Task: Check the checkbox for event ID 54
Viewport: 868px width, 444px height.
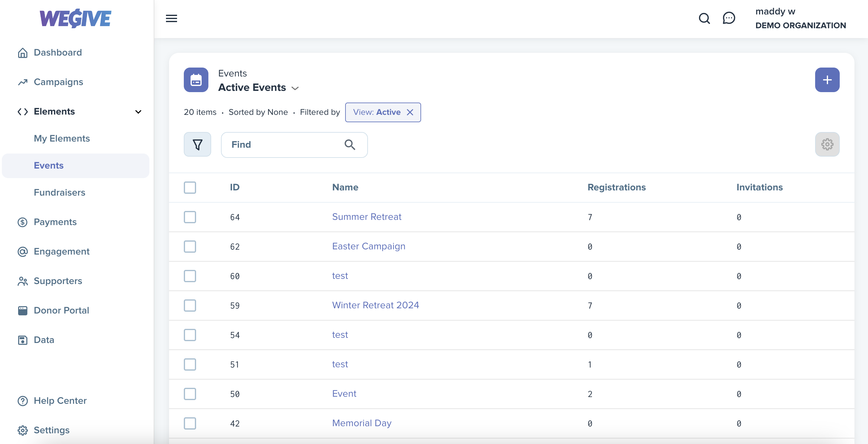Action: (190, 335)
